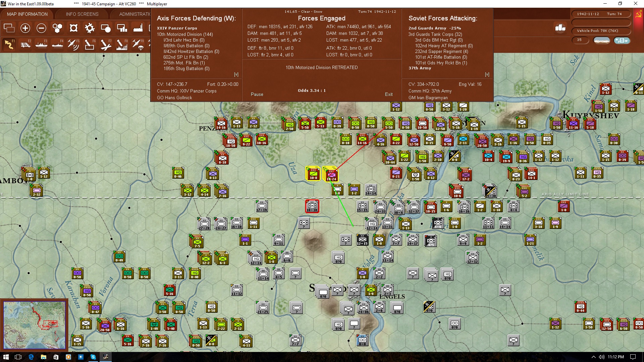Viewport: 644px width, 362px height.
Task: Open ADMINISTRATION tab
Action: (x=135, y=14)
